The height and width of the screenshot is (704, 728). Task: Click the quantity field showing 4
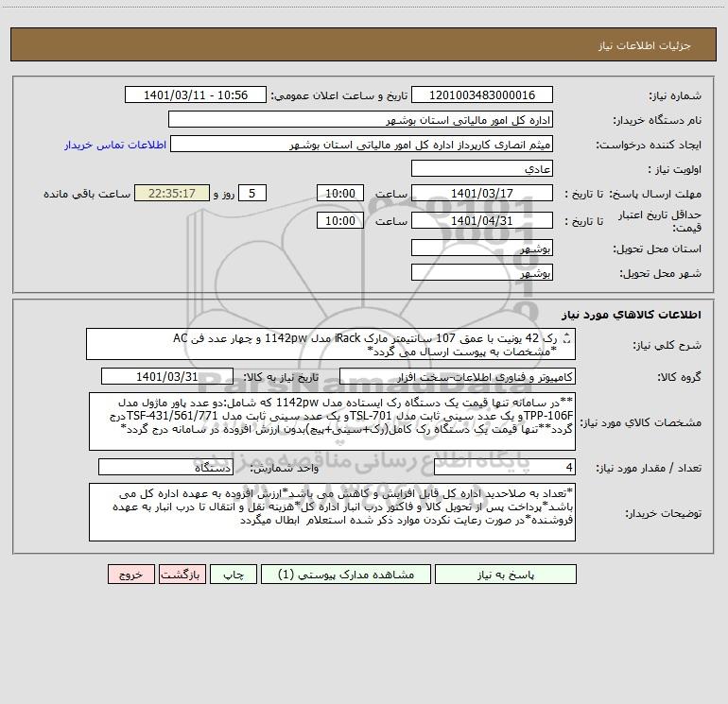pos(505,467)
